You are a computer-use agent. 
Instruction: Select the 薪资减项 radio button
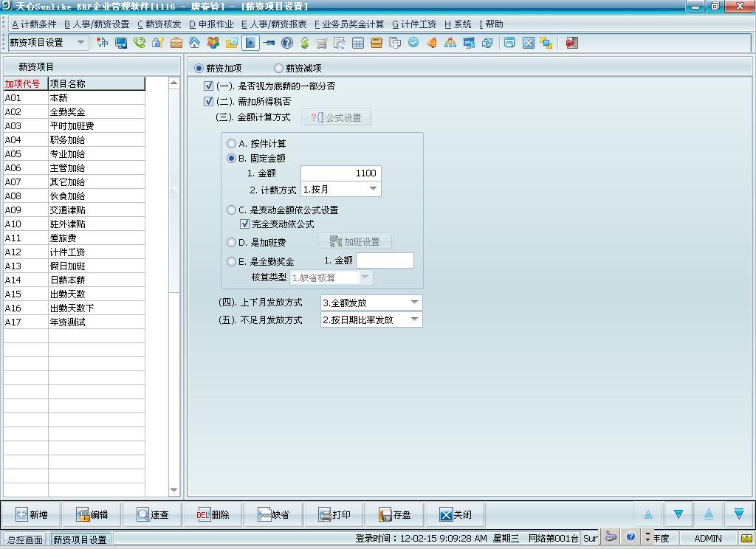click(279, 69)
